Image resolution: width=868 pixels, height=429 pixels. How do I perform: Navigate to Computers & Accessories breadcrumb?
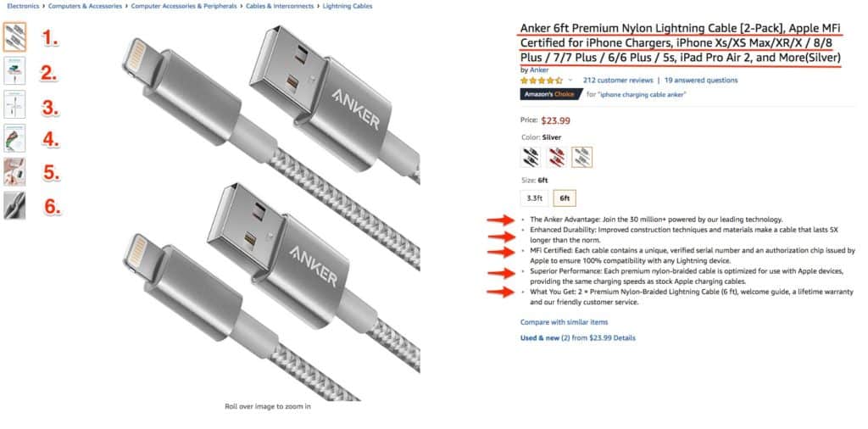point(84,6)
